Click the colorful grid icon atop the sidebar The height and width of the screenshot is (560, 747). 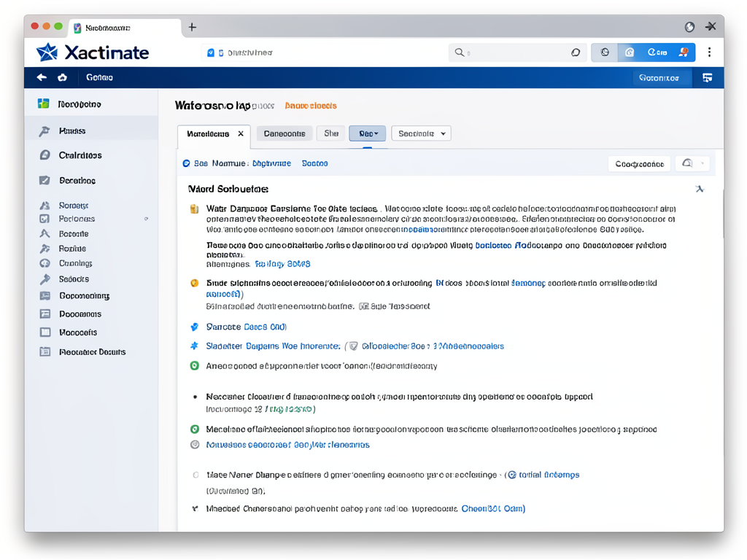point(44,104)
